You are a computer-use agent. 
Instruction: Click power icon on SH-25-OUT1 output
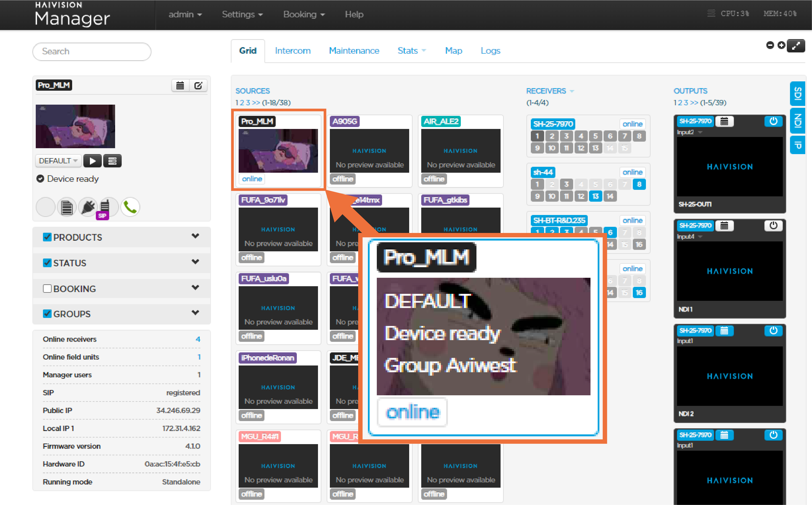(773, 121)
